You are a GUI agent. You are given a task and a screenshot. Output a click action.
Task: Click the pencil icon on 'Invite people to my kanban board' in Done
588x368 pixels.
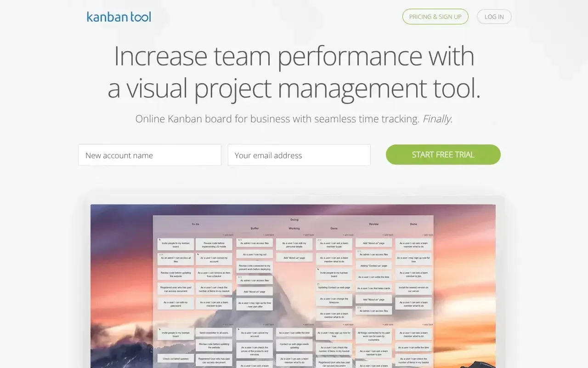[318, 269]
